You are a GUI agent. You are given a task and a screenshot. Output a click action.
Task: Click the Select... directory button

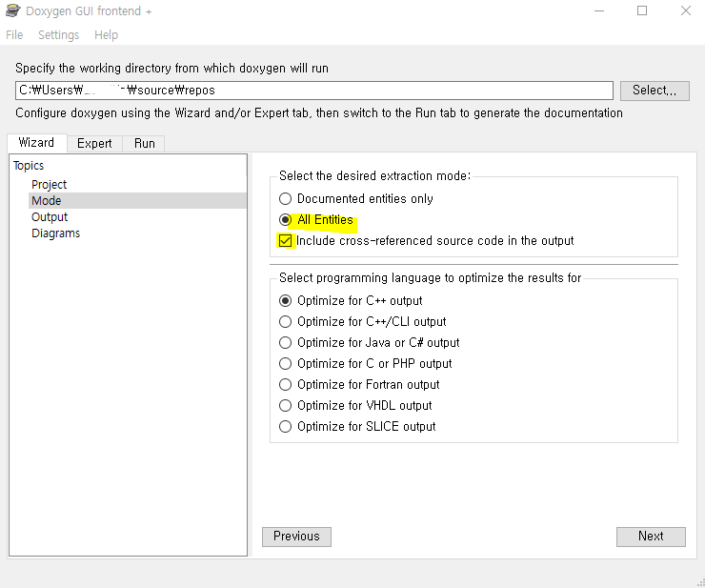[x=655, y=91]
